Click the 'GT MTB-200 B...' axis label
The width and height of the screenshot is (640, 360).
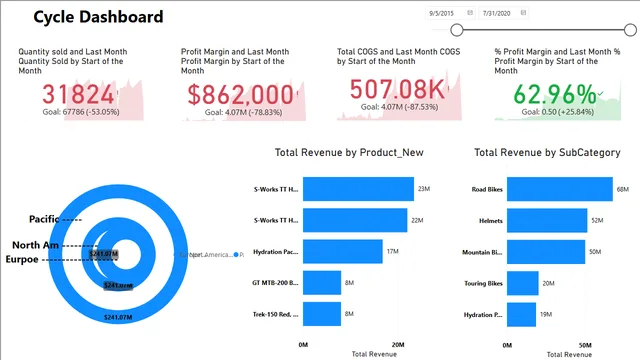pos(275,282)
